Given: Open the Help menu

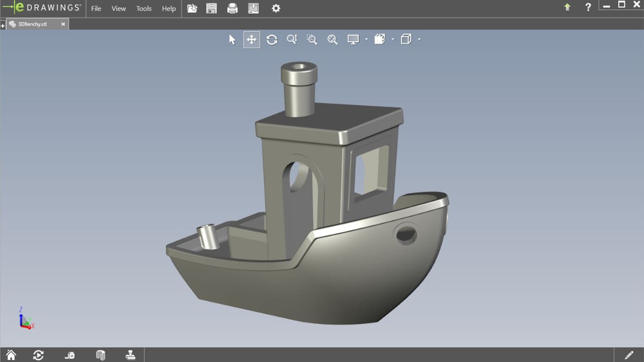Looking at the screenshot, I should (x=169, y=9).
